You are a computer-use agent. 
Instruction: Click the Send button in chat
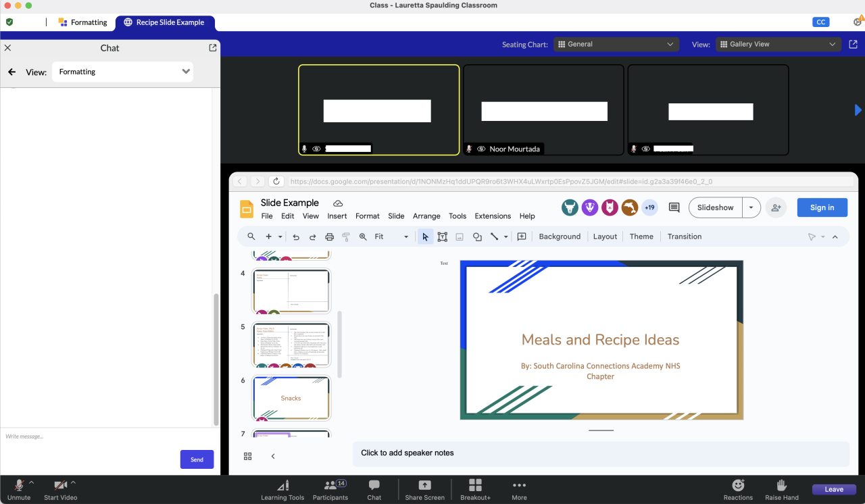[197, 459]
